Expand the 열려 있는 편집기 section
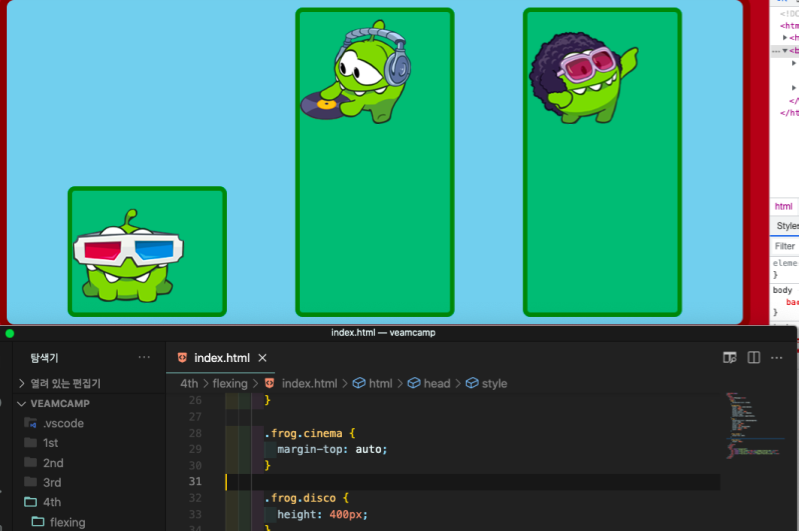The image size is (800, 532). (x=21, y=383)
